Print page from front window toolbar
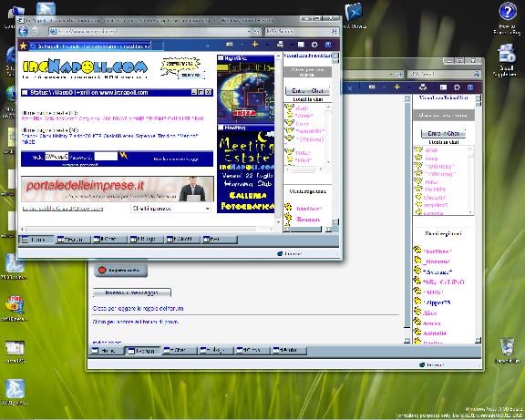 (x=280, y=44)
